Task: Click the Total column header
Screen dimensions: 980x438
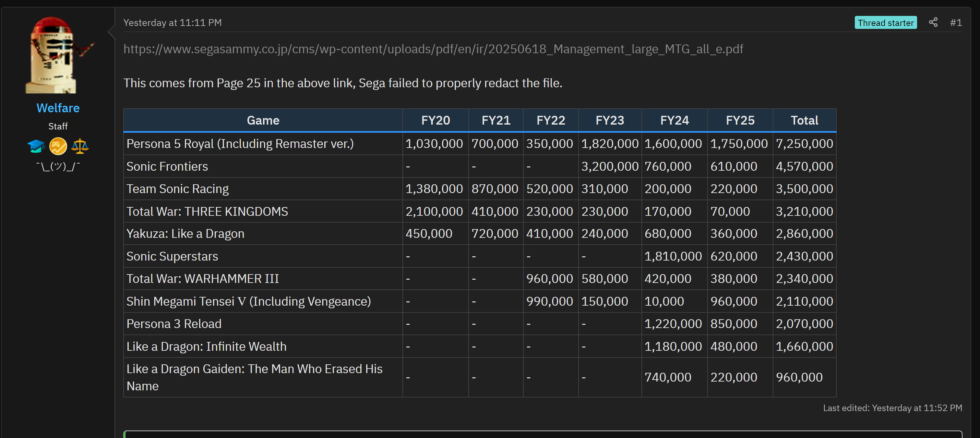Action: click(804, 120)
